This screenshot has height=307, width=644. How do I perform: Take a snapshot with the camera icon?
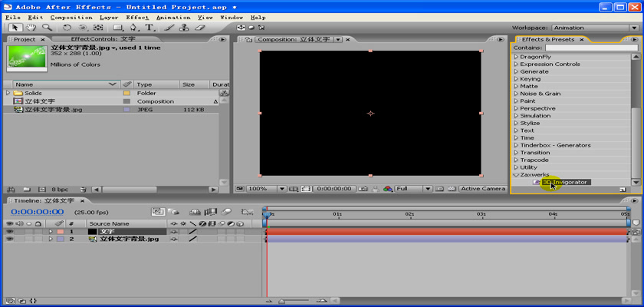[363, 189]
